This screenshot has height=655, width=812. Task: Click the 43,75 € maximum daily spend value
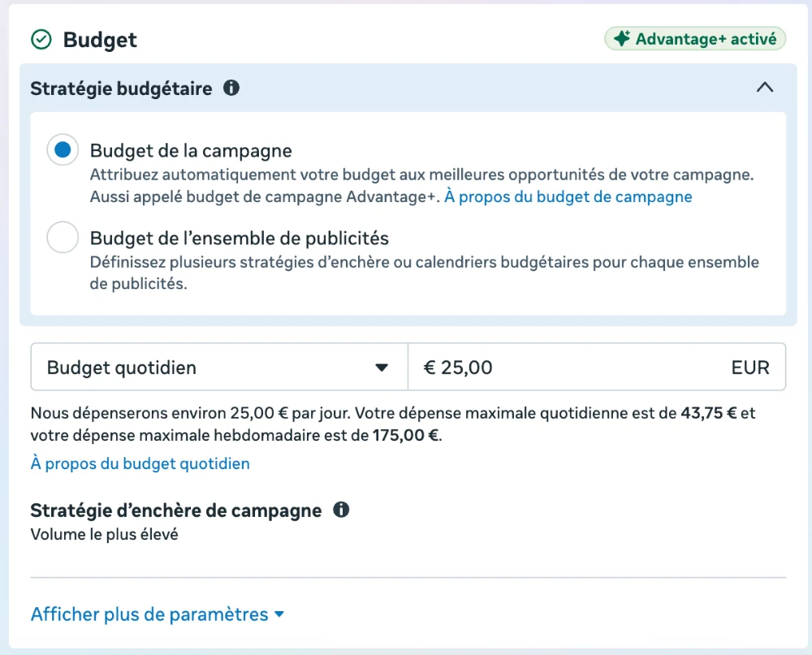click(x=708, y=413)
